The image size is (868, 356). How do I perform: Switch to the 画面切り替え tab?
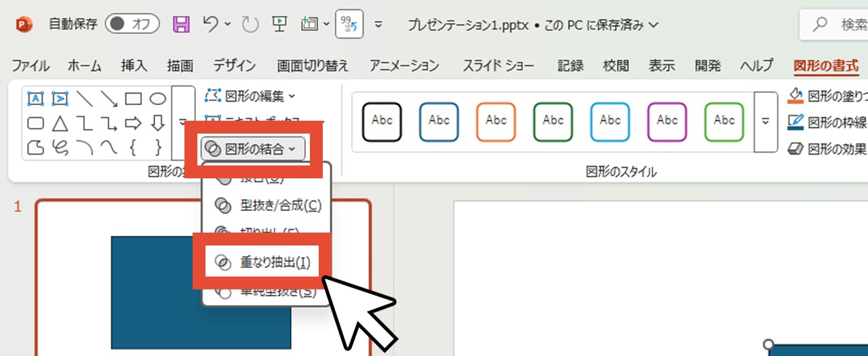click(x=313, y=66)
